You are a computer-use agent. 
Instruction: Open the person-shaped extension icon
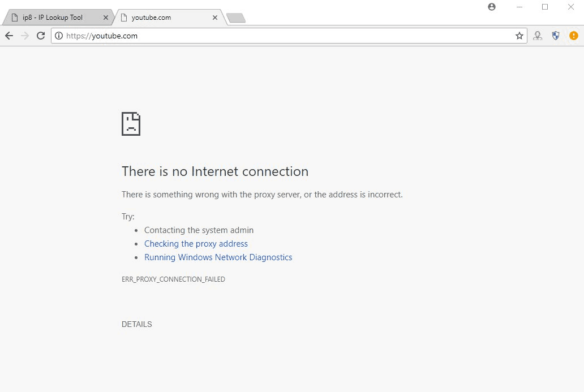click(538, 36)
